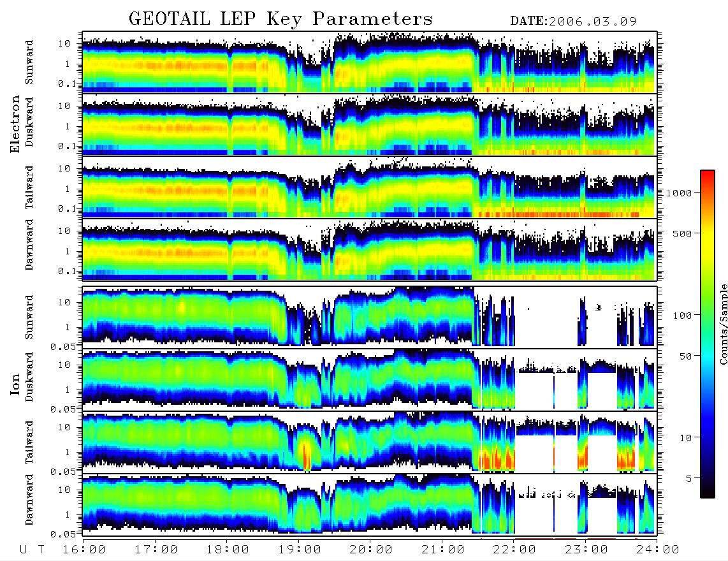Click the '21:00' time axis label
728x561 pixels.
click(443, 550)
